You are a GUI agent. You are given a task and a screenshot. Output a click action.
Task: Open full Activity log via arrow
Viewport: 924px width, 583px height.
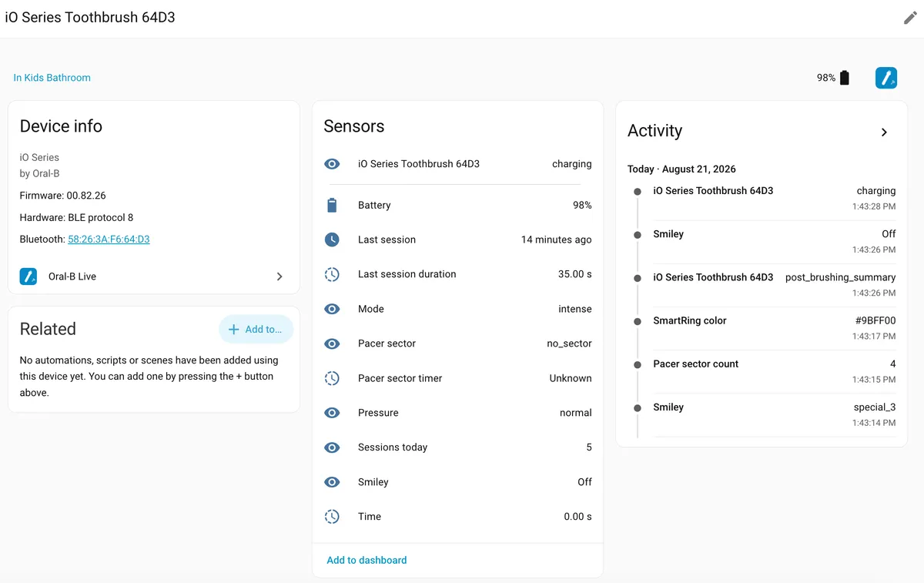[x=884, y=132]
